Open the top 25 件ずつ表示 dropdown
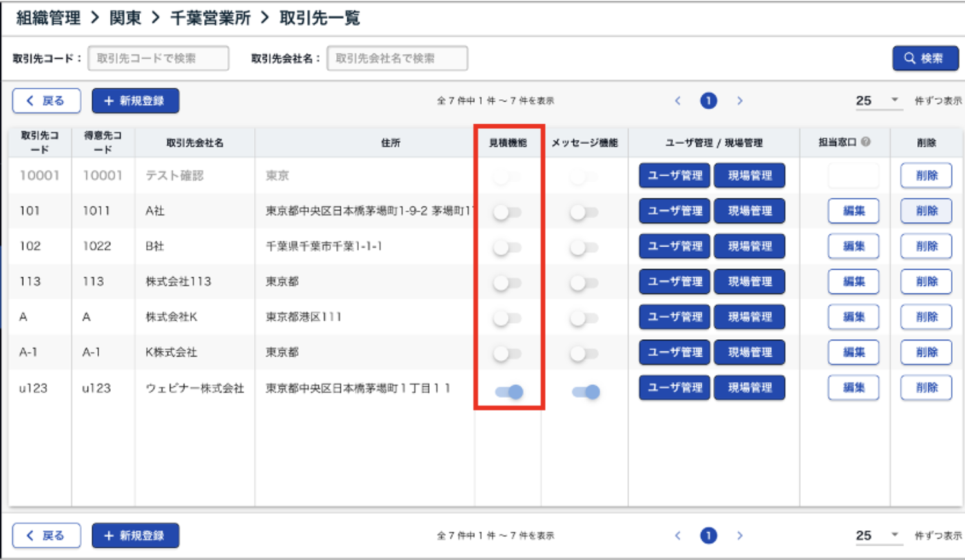 pos(877,100)
